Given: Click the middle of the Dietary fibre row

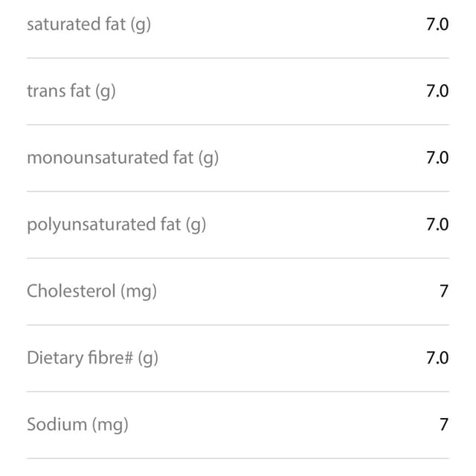Looking at the screenshot, I should pos(238,358).
